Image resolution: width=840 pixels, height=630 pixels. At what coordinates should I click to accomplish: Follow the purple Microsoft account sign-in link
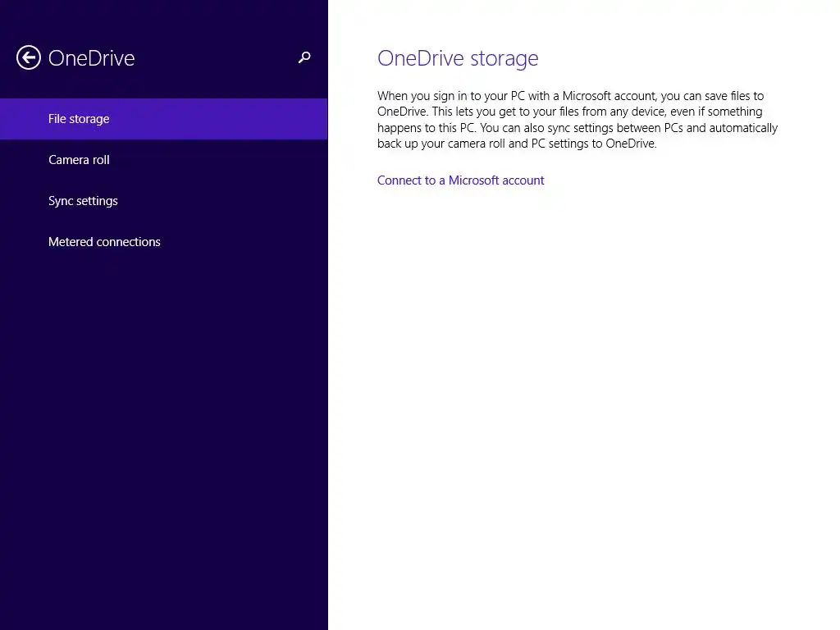461,180
